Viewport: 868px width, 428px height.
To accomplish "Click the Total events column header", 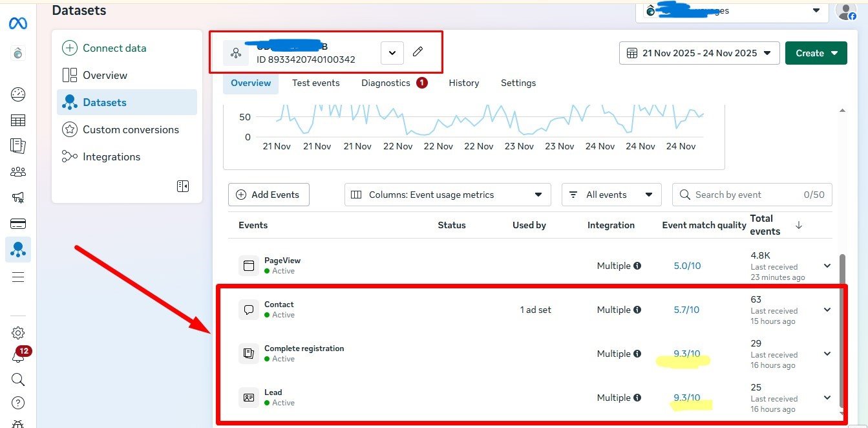I will 765,225.
